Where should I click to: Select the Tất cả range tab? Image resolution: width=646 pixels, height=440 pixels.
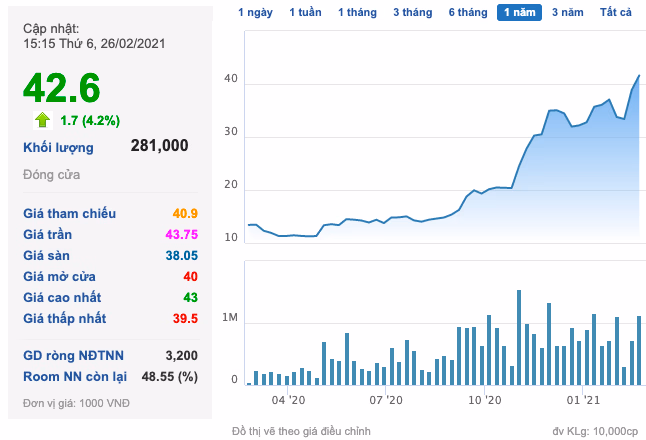616,12
